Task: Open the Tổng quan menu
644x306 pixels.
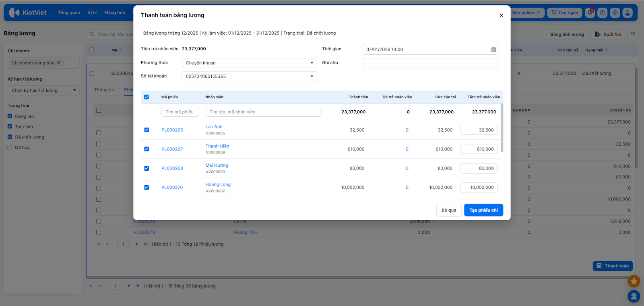Action: [x=69, y=12]
